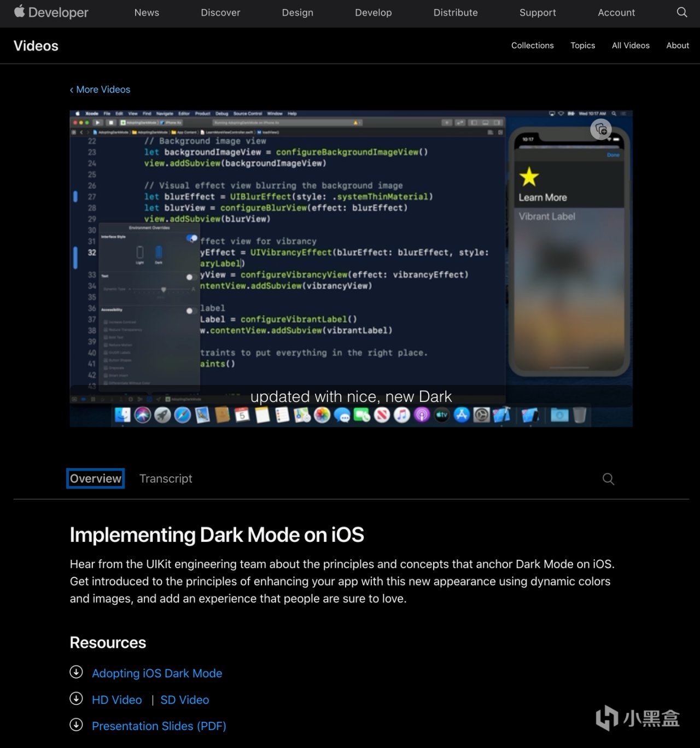Viewport: 700px width, 748px height.
Task: Tap the Done button in the simulator
Action: point(613,155)
